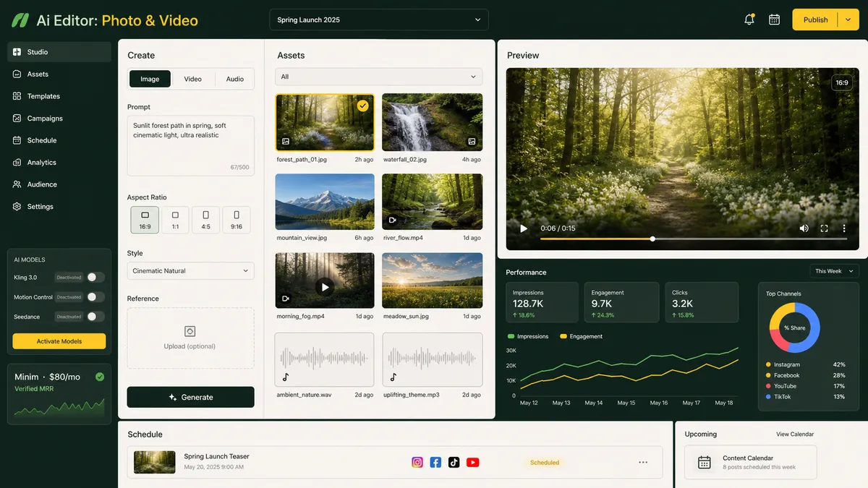Click the Generate button
The image size is (868, 488).
[190, 397]
